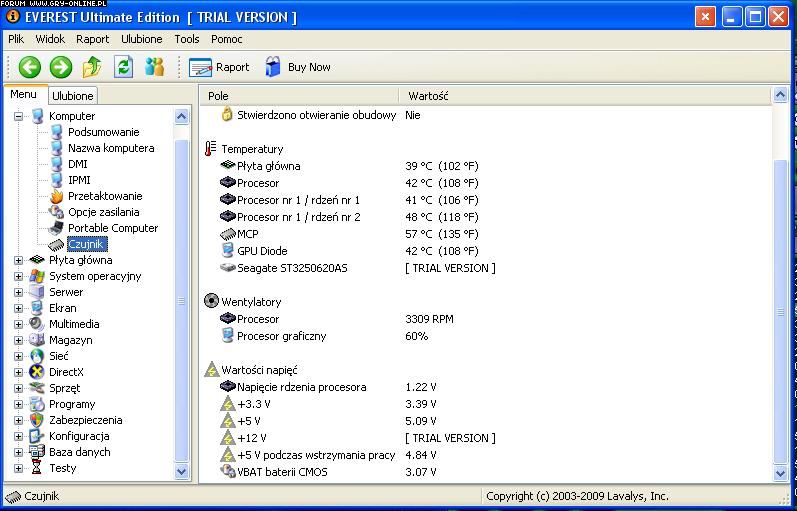Open the Tools menu
Image resolution: width=797 pixels, height=511 pixels.
pyautogui.click(x=187, y=39)
